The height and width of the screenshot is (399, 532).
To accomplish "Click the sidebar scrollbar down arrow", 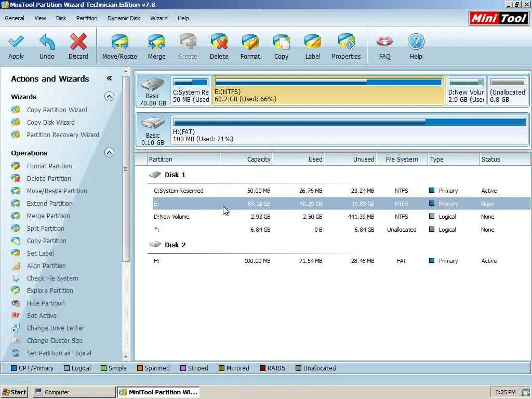I will [126, 357].
